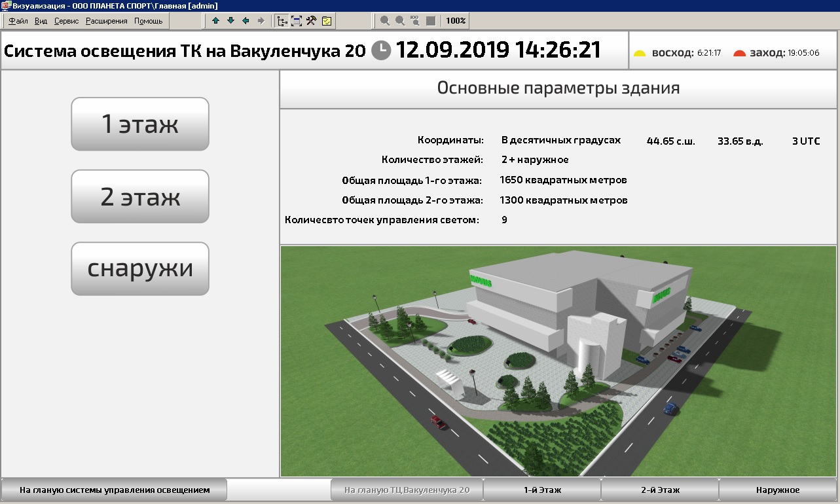Open the Помощь menu
840x504 pixels.
coord(149,21)
